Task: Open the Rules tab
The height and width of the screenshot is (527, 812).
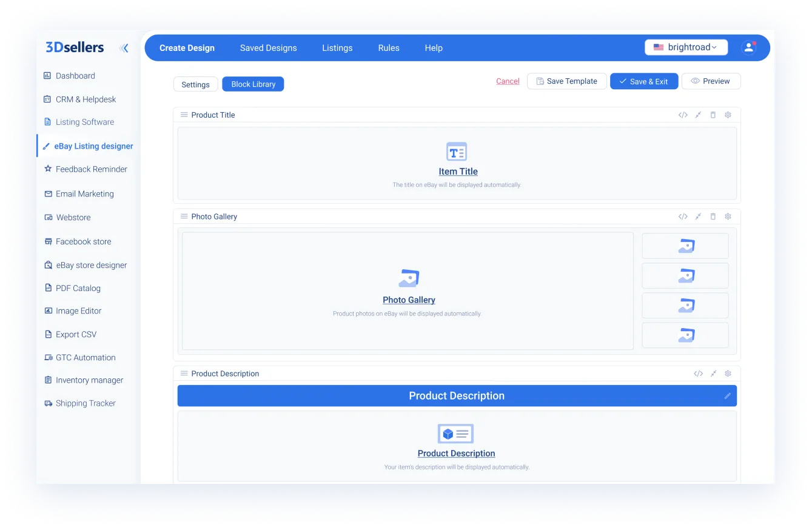Action: pos(389,48)
